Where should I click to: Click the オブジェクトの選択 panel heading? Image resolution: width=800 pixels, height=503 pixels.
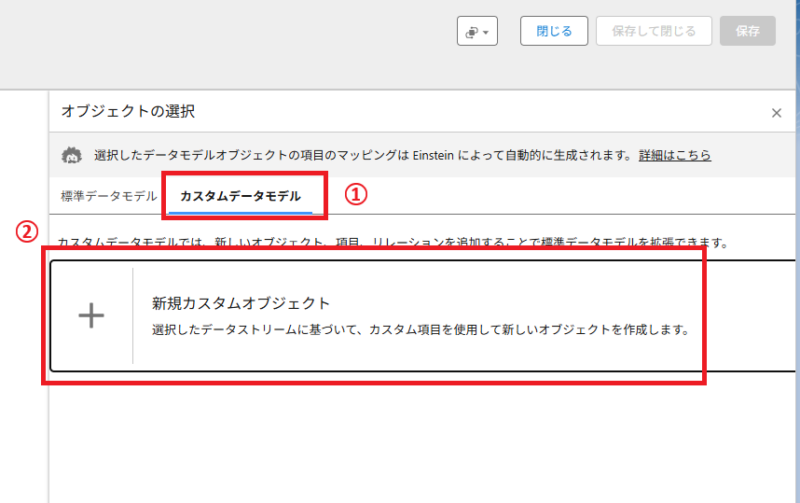[128, 111]
